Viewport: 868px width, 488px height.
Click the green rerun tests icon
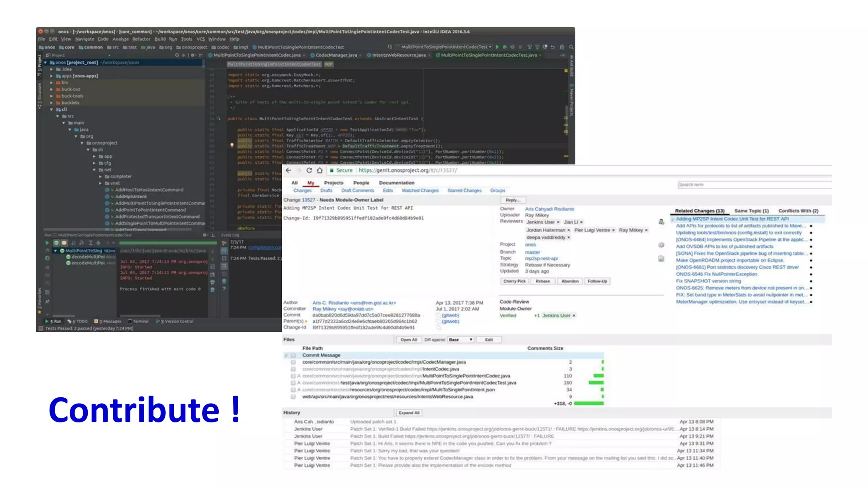[x=47, y=243]
